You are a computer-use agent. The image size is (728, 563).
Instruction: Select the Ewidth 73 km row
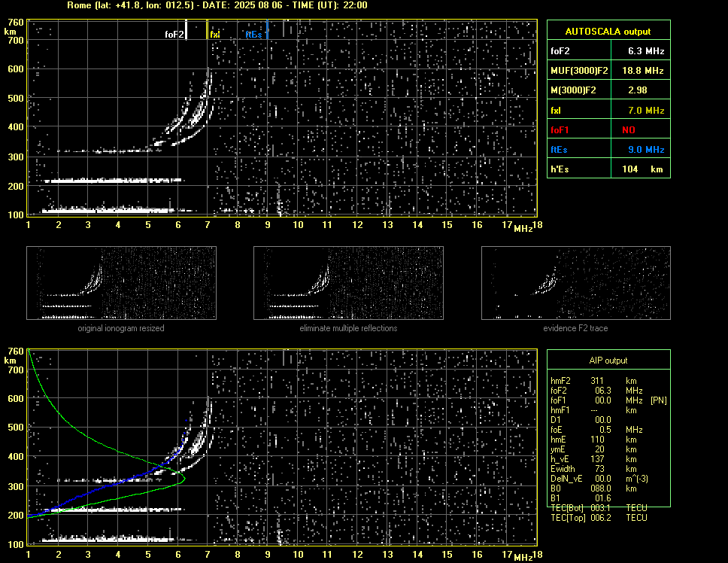[x=593, y=469]
